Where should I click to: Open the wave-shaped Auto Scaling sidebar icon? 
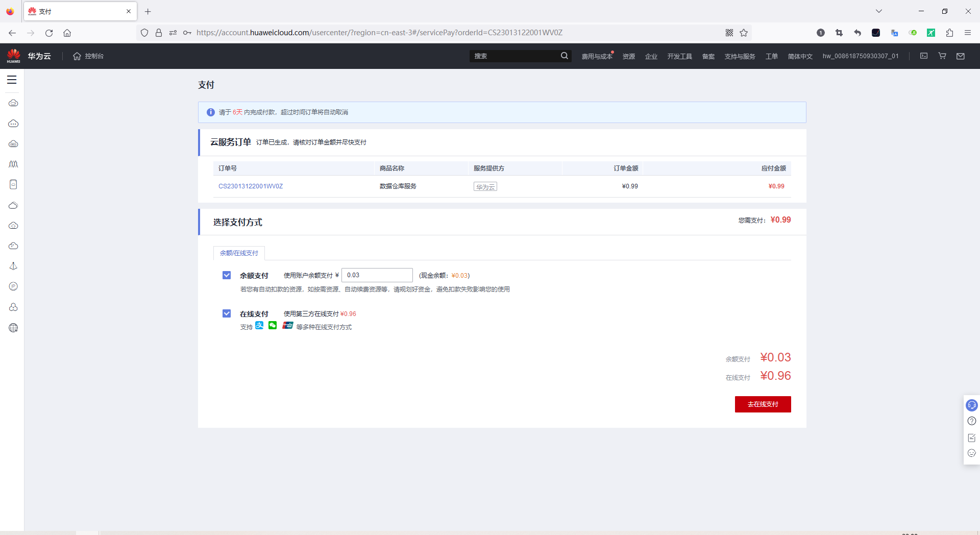tap(13, 164)
